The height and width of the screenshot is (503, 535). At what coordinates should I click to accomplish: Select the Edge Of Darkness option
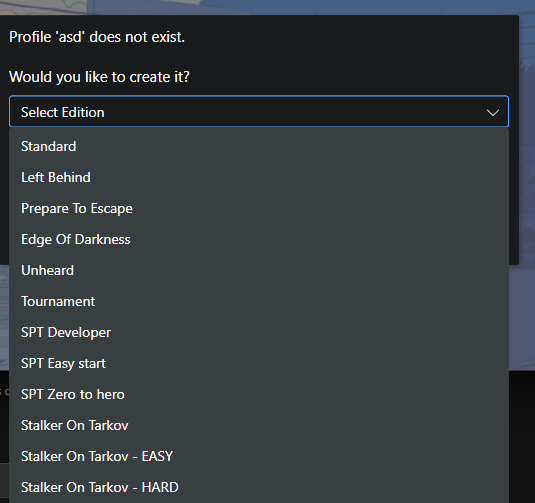[x=259, y=240]
